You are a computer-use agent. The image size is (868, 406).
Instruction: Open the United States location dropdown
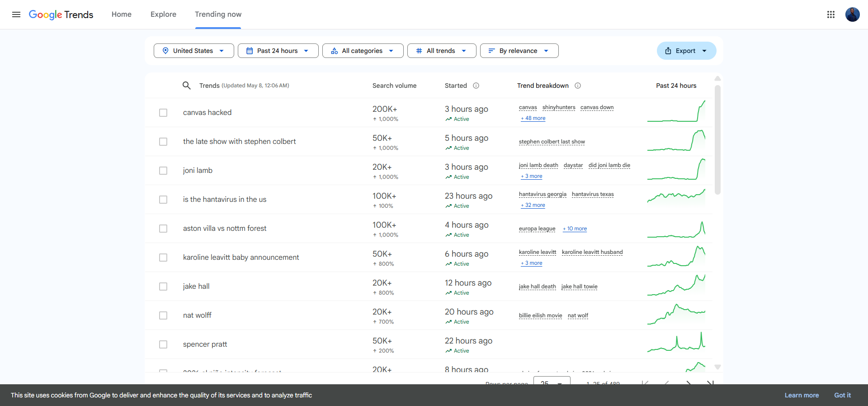[x=193, y=51]
